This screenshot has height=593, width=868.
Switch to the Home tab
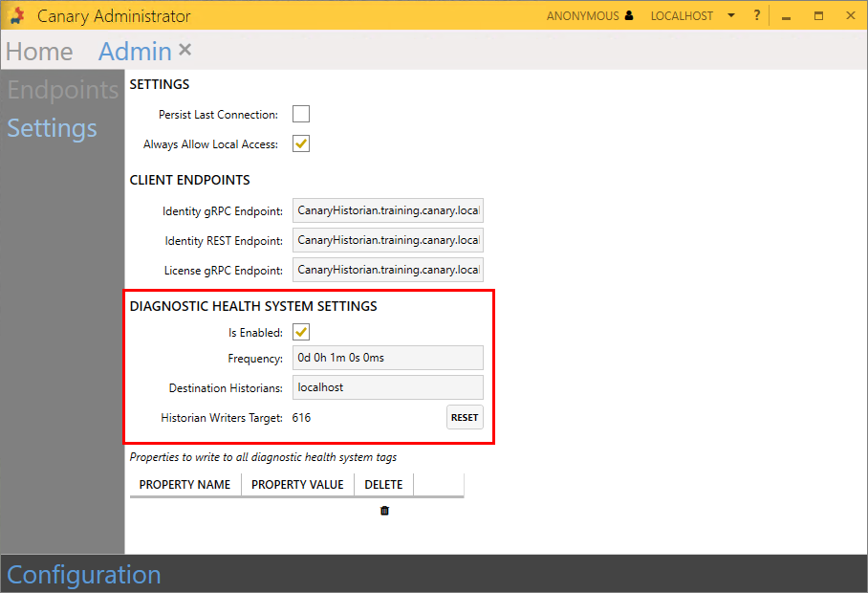click(39, 52)
